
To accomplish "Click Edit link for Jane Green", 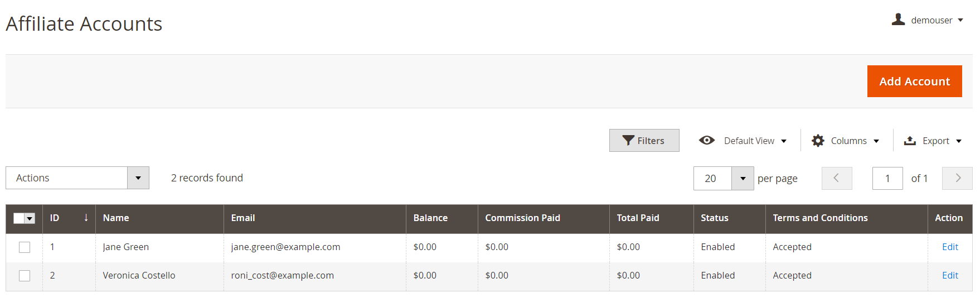I will click(x=950, y=247).
